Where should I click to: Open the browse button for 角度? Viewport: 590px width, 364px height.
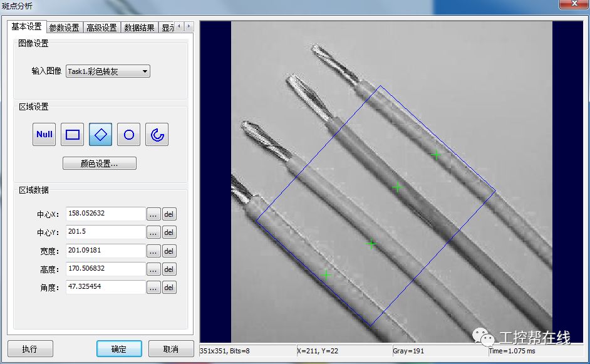pos(153,287)
